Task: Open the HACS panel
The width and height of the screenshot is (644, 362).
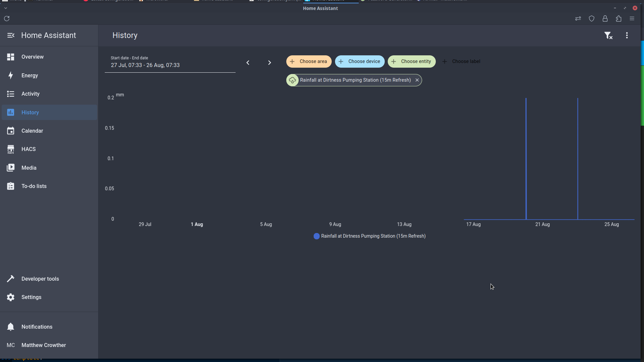Action: point(28,149)
